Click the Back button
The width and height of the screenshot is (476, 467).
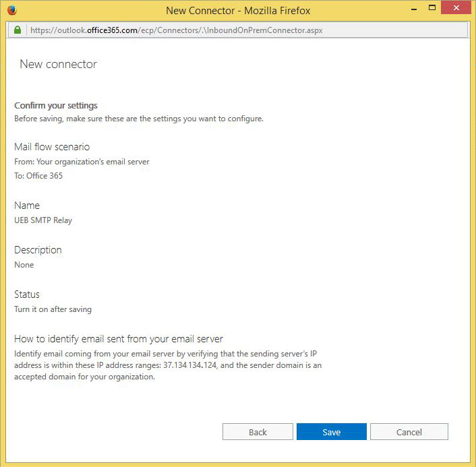pos(258,431)
